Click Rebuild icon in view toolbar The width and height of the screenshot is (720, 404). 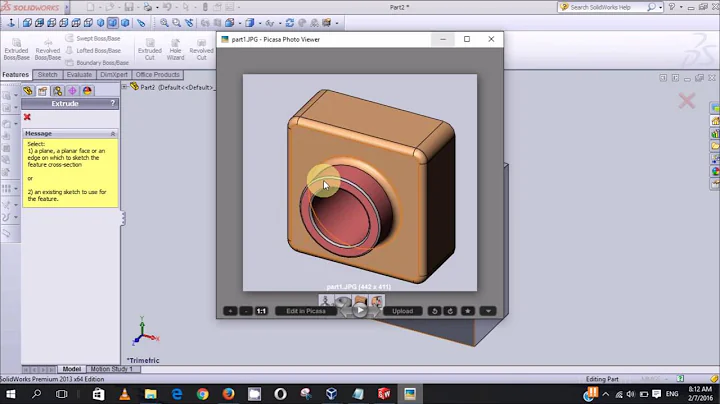(290, 22)
